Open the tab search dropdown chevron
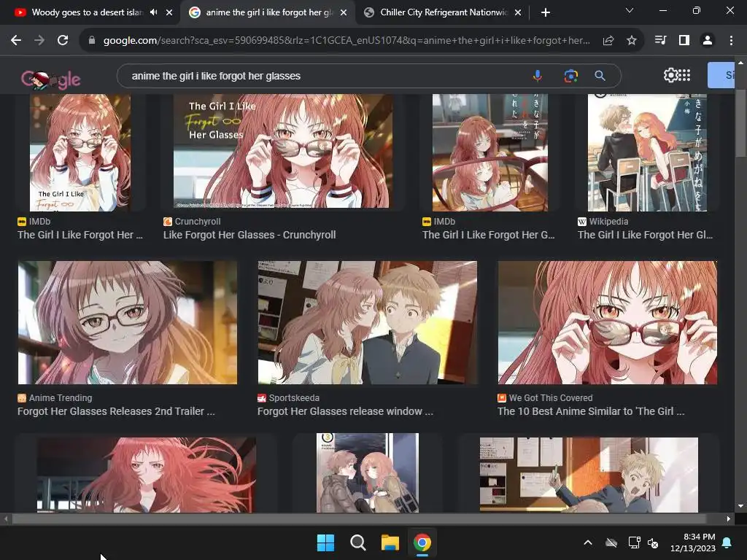Screen dimensions: 747x560 point(630,10)
